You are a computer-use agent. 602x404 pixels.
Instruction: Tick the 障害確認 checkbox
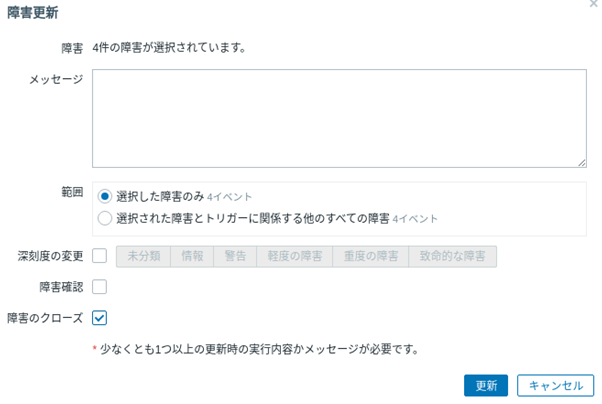[x=99, y=287]
